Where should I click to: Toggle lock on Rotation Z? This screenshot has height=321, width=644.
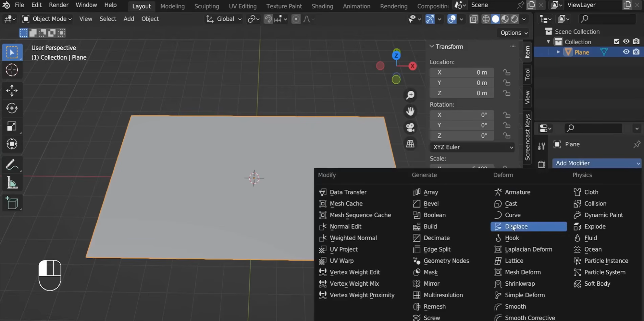coord(506,136)
